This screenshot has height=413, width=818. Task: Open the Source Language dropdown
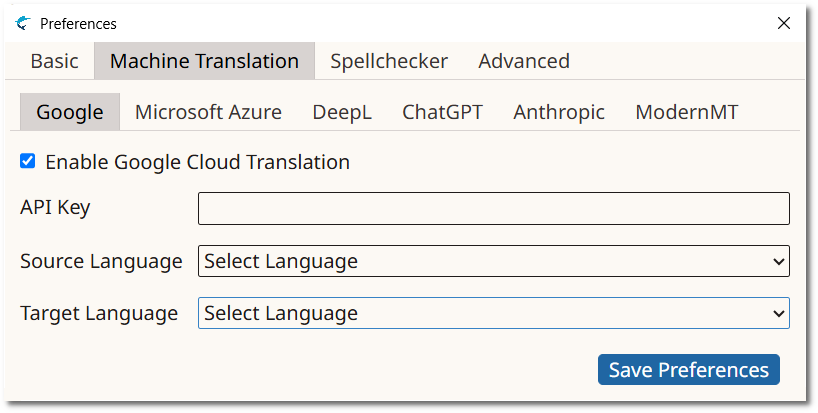pos(494,261)
